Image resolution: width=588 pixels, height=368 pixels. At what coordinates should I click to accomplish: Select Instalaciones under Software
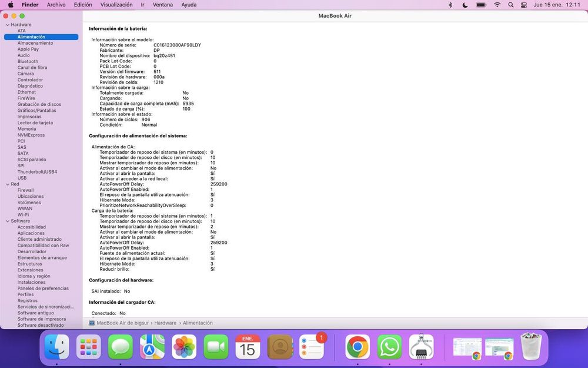pyautogui.click(x=32, y=283)
